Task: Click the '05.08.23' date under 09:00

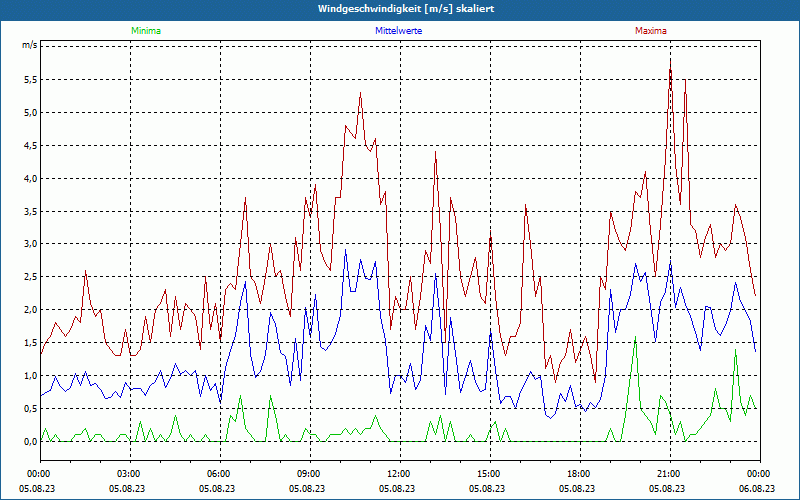Action: [307, 489]
